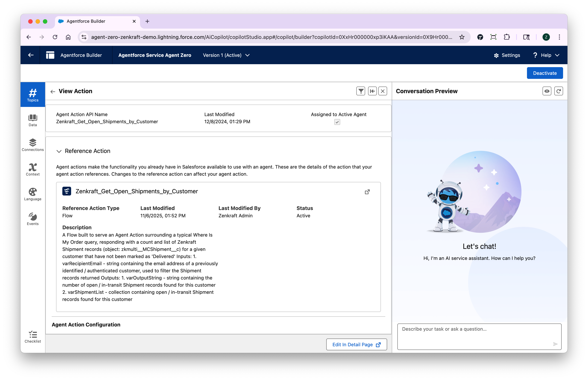Collapse the Reference Action section
The image size is (588, 380).
pyautogui.click(x=59, y=151)
